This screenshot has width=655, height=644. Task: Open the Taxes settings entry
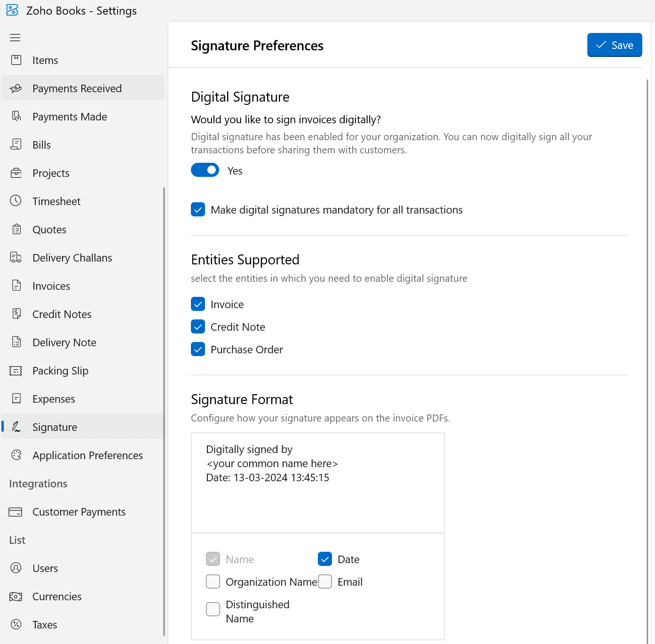point(45,624)
